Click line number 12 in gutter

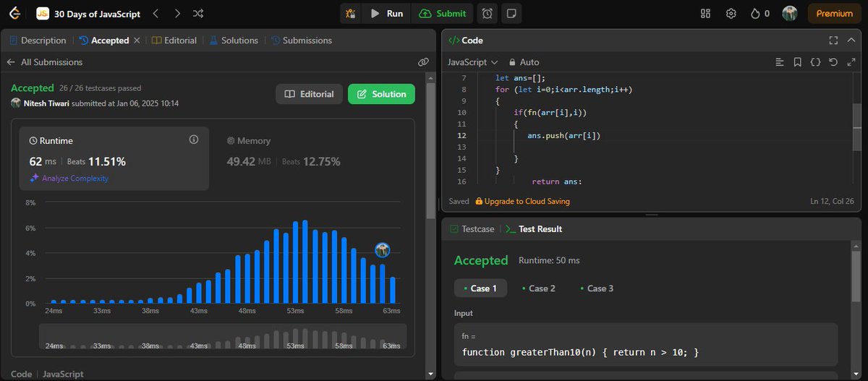(462, 135)
